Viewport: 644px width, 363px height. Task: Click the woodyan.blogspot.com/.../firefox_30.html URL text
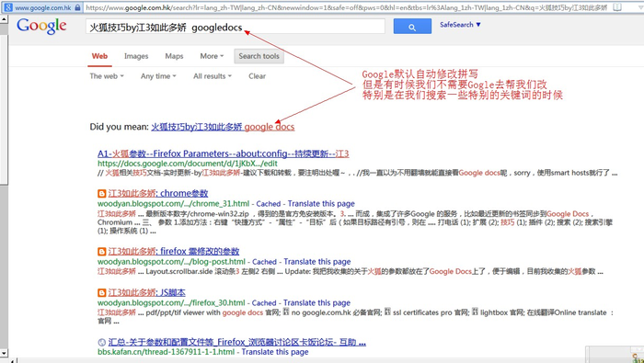171,303
